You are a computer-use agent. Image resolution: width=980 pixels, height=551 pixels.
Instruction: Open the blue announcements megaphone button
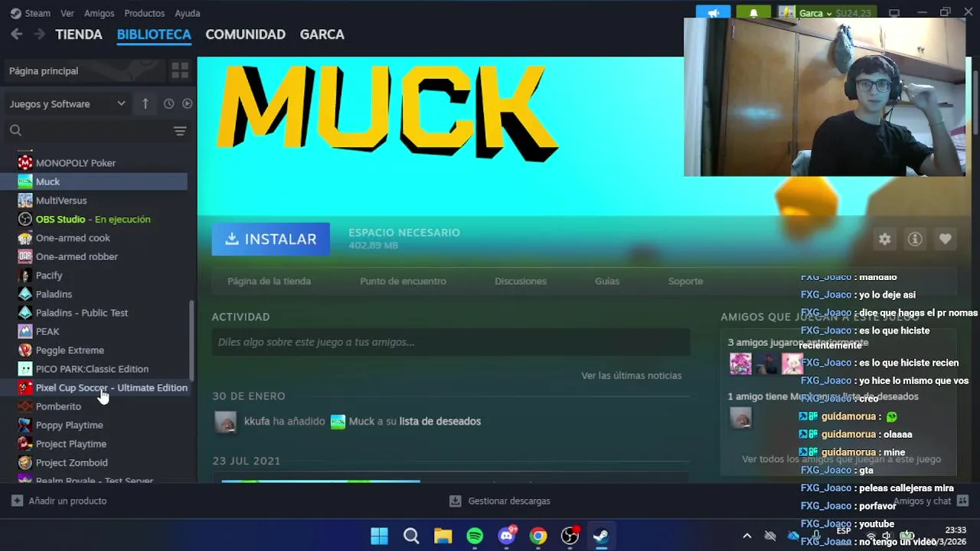713,13
